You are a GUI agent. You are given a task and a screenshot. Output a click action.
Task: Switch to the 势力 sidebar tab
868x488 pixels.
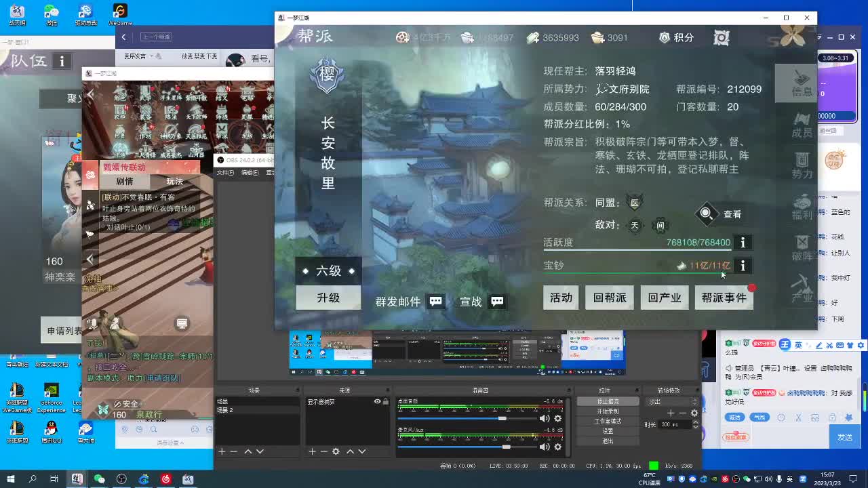point(802,166)
